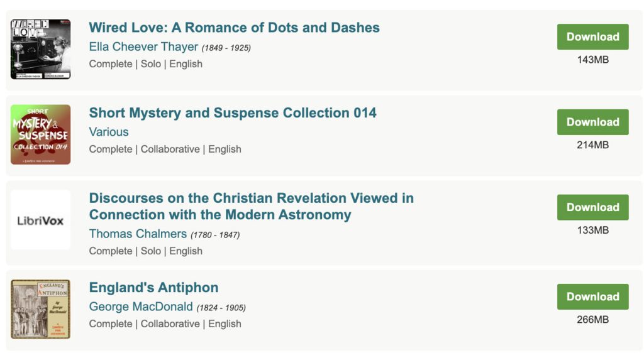Open Wired Love: A Romance title link

(234, 28)
